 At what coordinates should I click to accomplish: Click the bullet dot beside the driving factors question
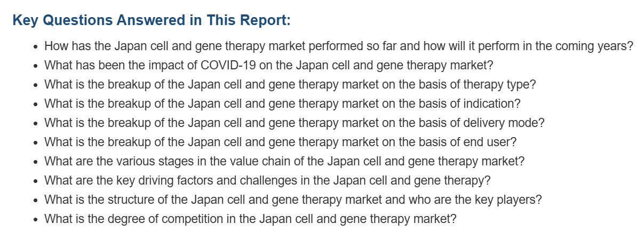[x=35, y=181]
